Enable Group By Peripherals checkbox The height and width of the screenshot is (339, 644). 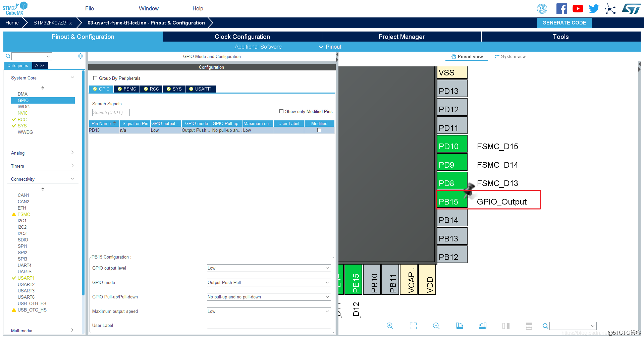[x=95, y=78]
